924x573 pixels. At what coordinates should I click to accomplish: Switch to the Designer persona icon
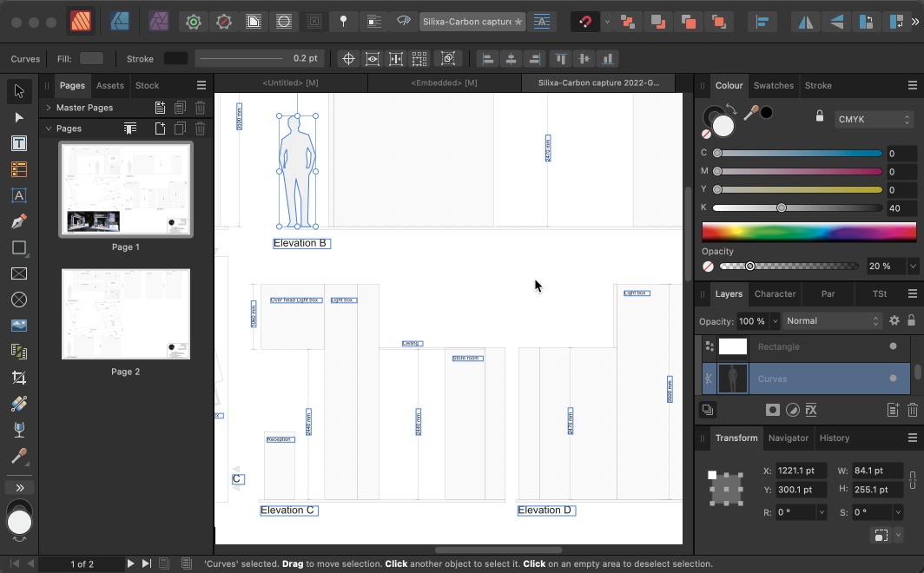(120, 22)
